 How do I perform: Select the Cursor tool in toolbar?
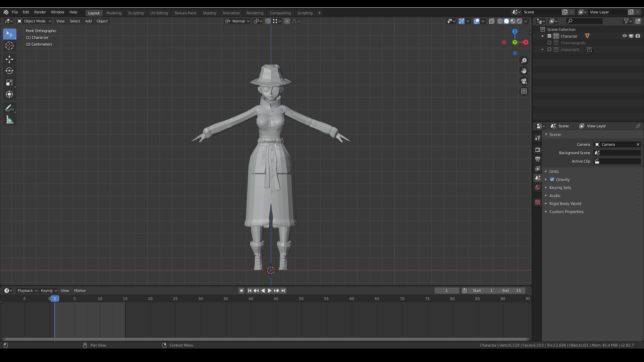[9, 46]
